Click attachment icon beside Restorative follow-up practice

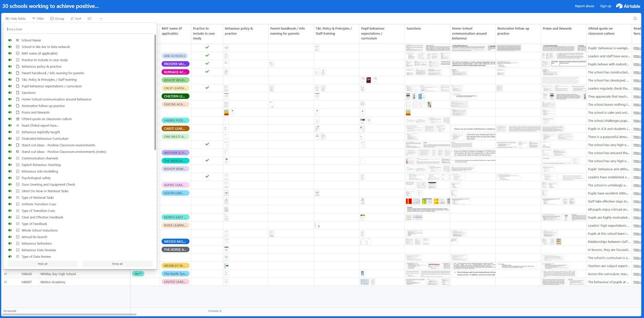click(x=17, y=106)
